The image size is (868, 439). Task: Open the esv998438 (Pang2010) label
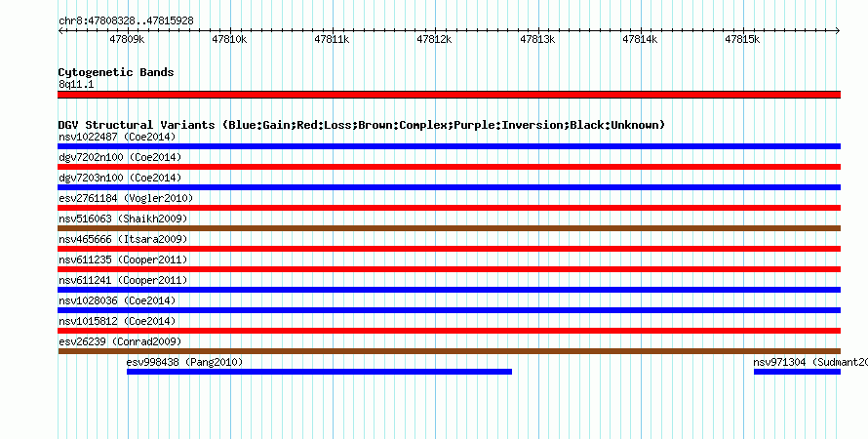[x=185, y=362]
